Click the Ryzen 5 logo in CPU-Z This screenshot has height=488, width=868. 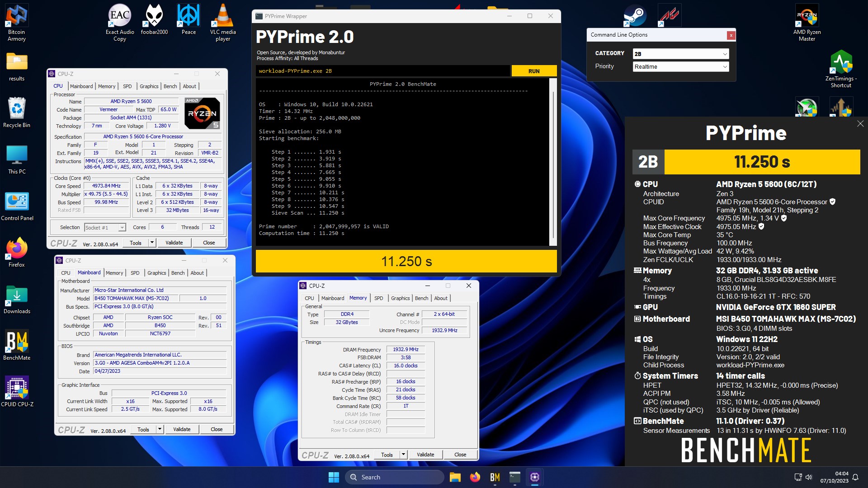coord(203,113)
